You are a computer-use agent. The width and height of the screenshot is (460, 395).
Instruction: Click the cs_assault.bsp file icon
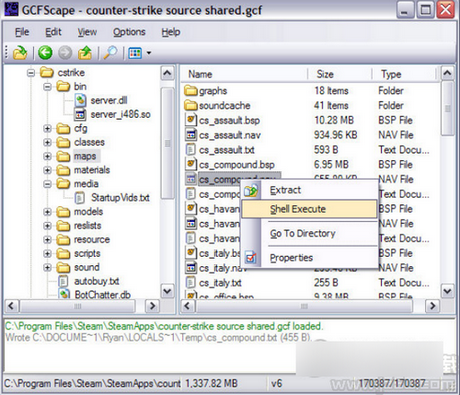(x=191, y=120)
